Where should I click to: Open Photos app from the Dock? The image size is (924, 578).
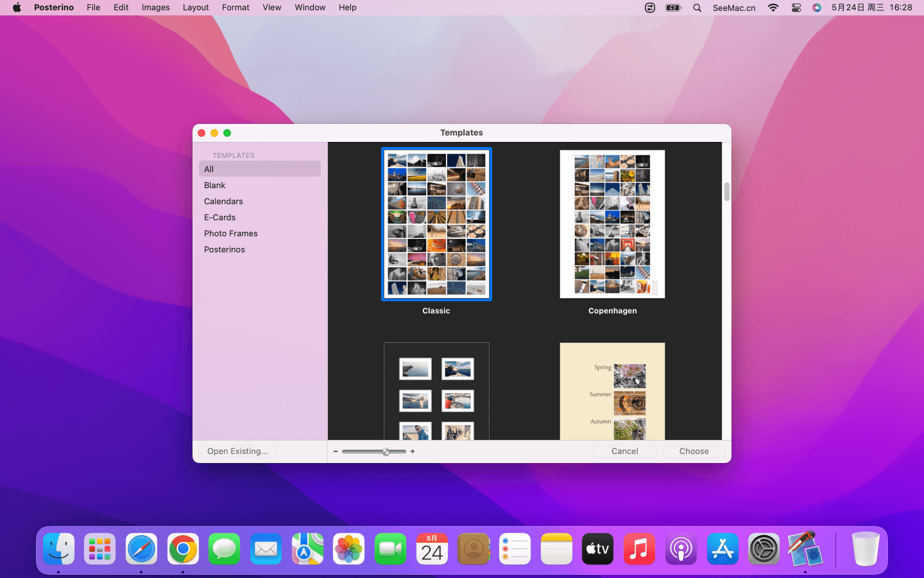pos(349,549)
